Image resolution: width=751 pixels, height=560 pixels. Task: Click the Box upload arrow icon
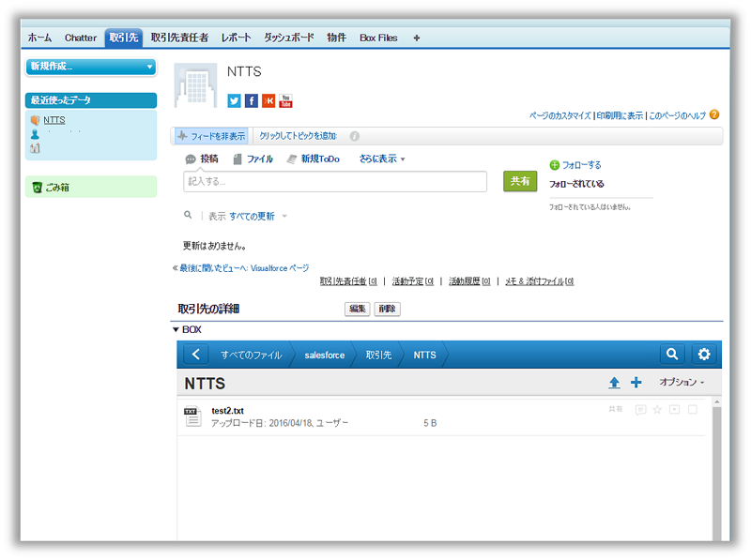pyautogui.click(x=614, y=383)
